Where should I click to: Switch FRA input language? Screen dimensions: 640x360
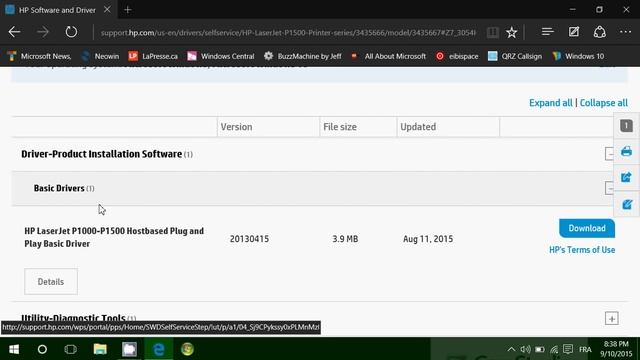pos(585,349)
